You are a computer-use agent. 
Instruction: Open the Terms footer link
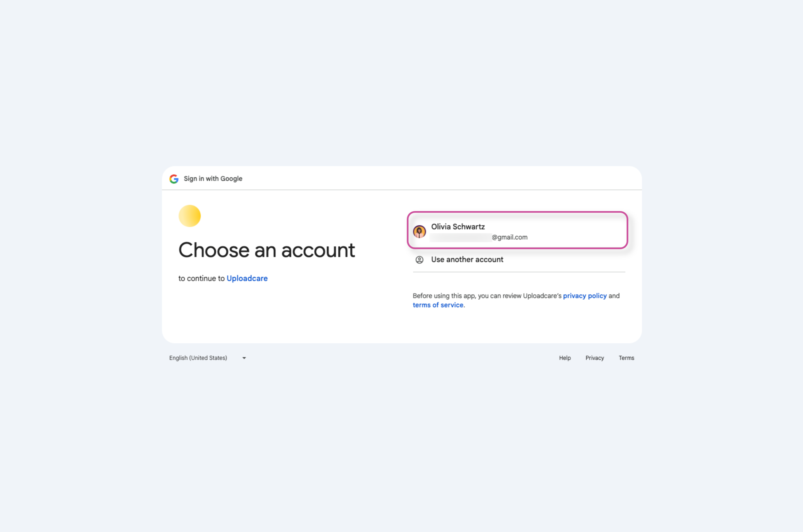click(x=626, y=358)
